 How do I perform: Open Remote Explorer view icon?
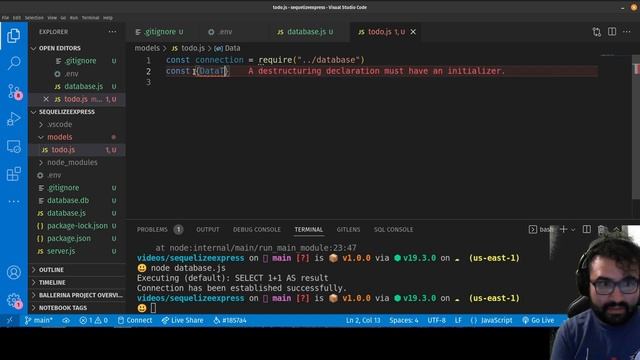pyautogui.click(x=13, y=147)
